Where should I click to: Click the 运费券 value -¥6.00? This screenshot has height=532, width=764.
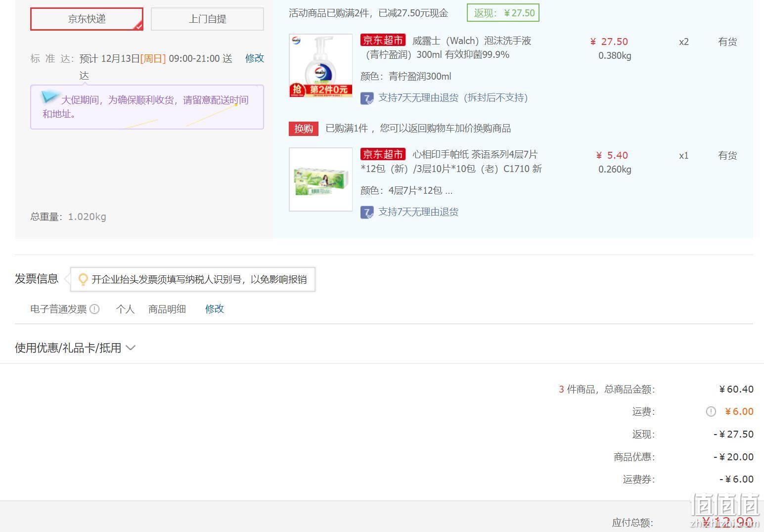736,479
